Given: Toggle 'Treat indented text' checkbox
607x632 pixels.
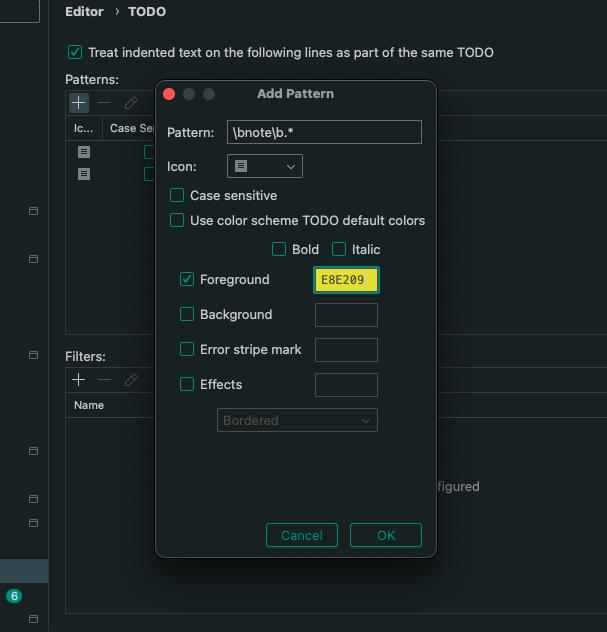Looking at the screenshot, I should point(75,52).
